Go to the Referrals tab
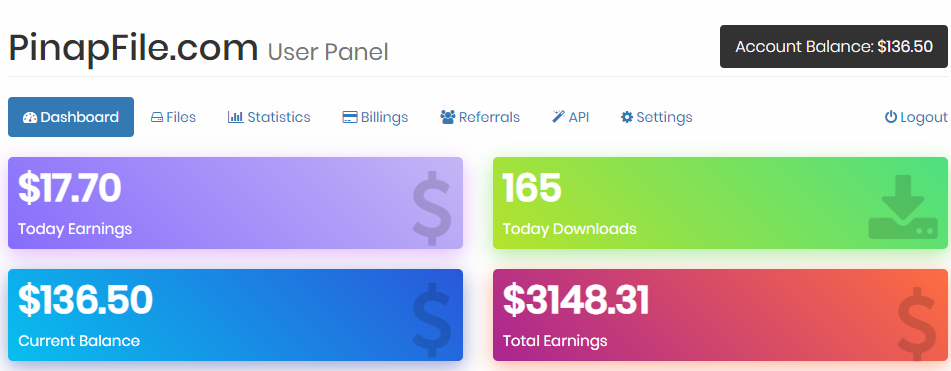Viewport: 951px width, 371px height. coord(480,117)
